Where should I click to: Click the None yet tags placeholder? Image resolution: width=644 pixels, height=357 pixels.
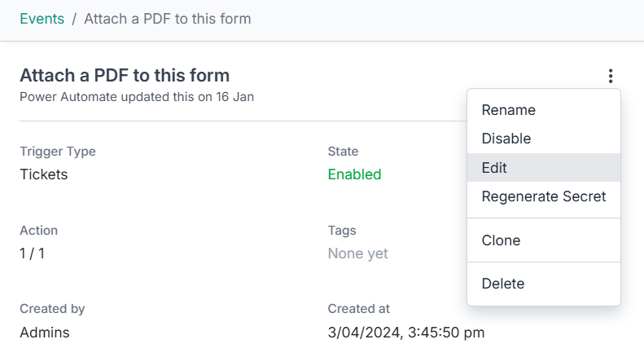(357, 253)
